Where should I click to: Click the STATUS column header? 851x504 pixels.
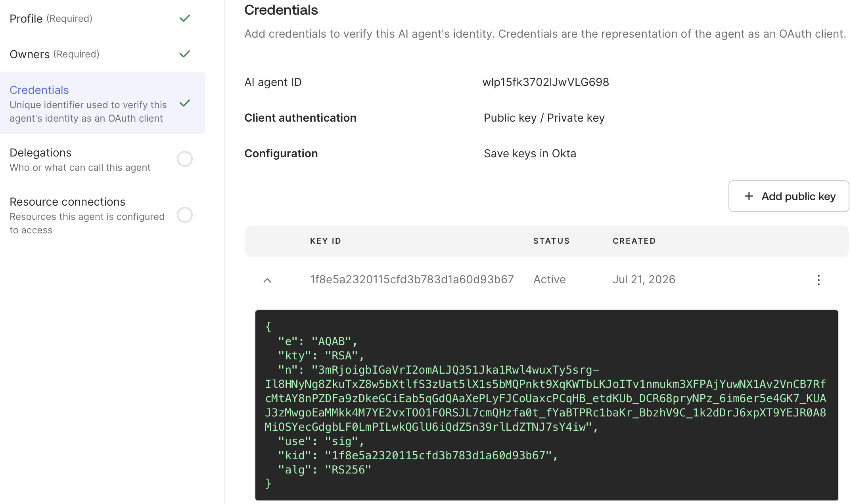pos(551,241)
